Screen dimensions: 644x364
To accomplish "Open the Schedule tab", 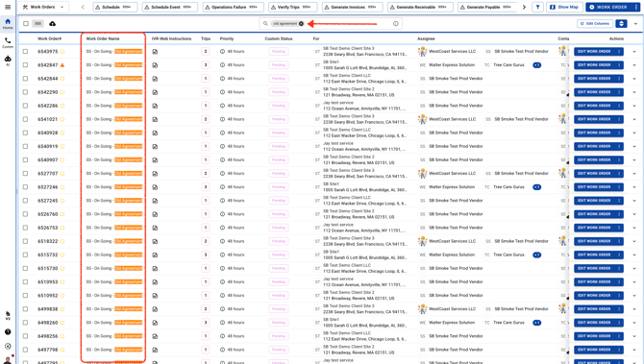I will click(x=115, y=7).
